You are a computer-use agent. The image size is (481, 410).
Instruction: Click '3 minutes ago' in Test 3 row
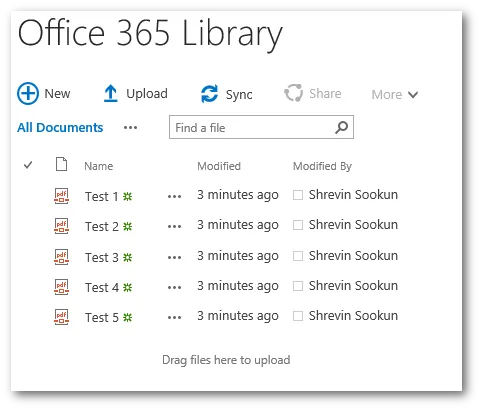(238, 256)
